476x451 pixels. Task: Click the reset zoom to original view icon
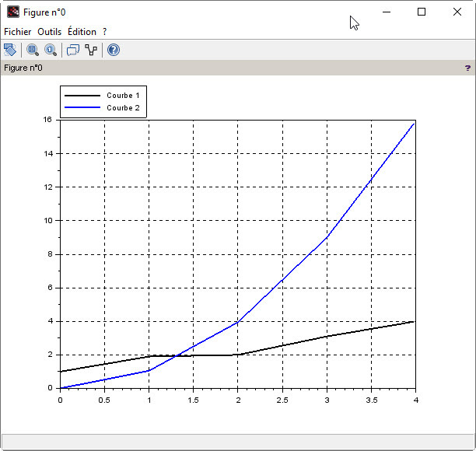[51, 50]
